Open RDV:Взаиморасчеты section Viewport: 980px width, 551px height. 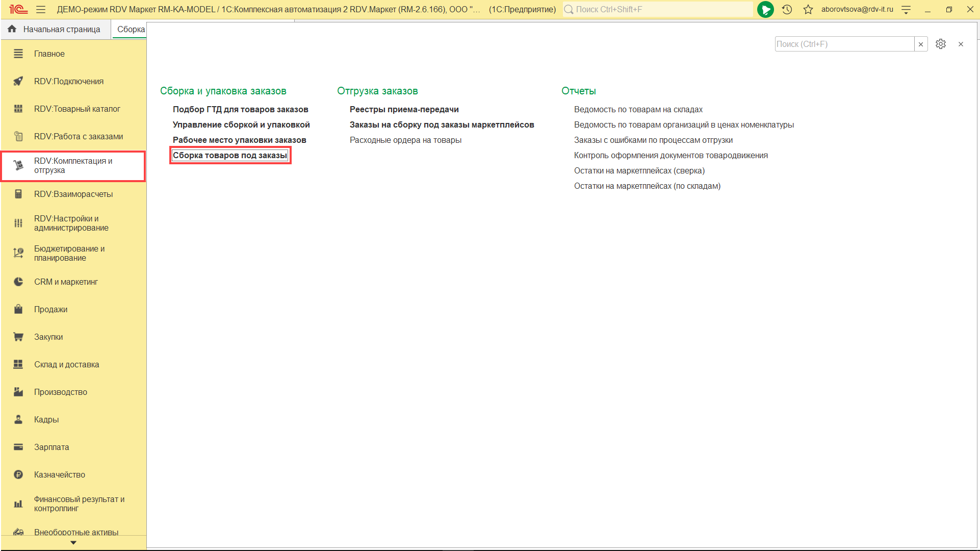click(73, 194)
